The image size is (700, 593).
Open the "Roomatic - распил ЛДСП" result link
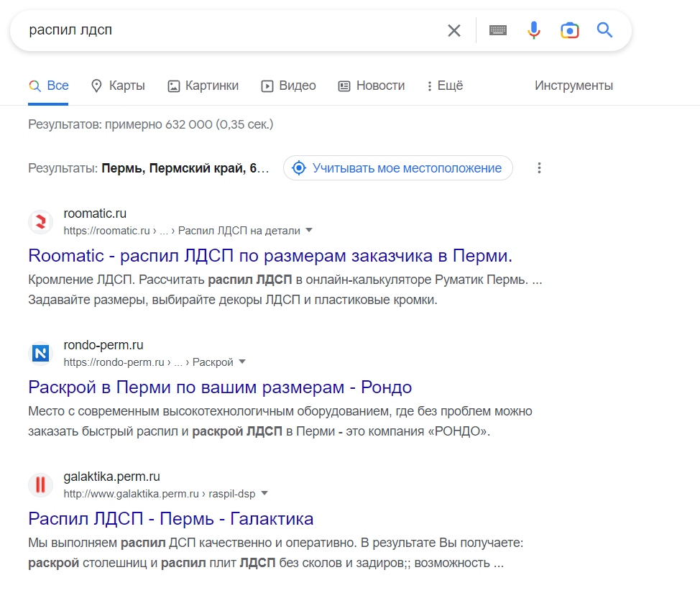click(x=270, y=256)
